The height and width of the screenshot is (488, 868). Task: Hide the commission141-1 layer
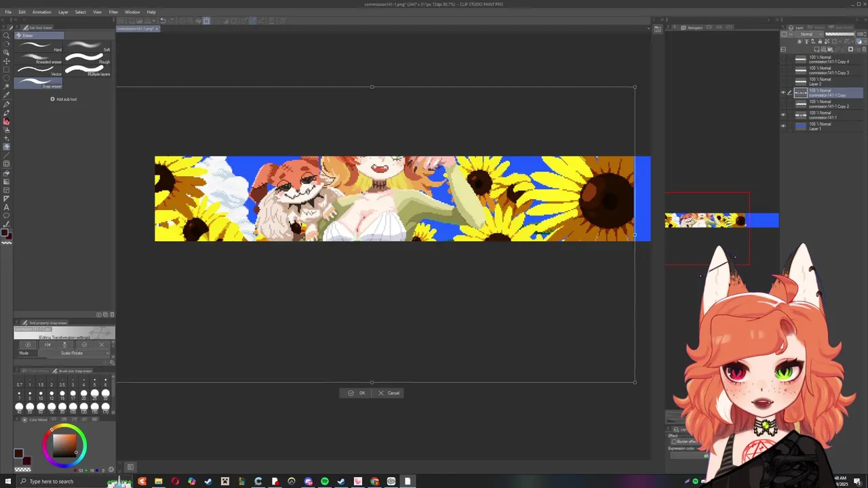click(783, 115)
